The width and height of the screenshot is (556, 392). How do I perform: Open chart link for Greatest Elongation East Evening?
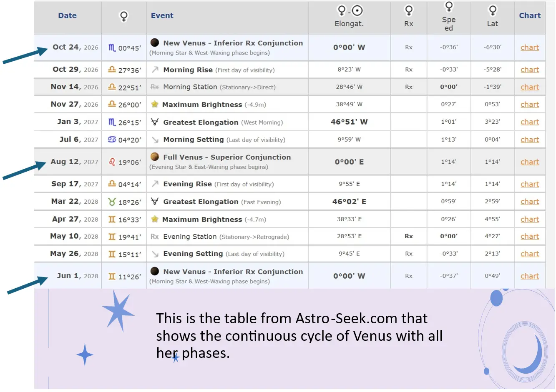530,202
